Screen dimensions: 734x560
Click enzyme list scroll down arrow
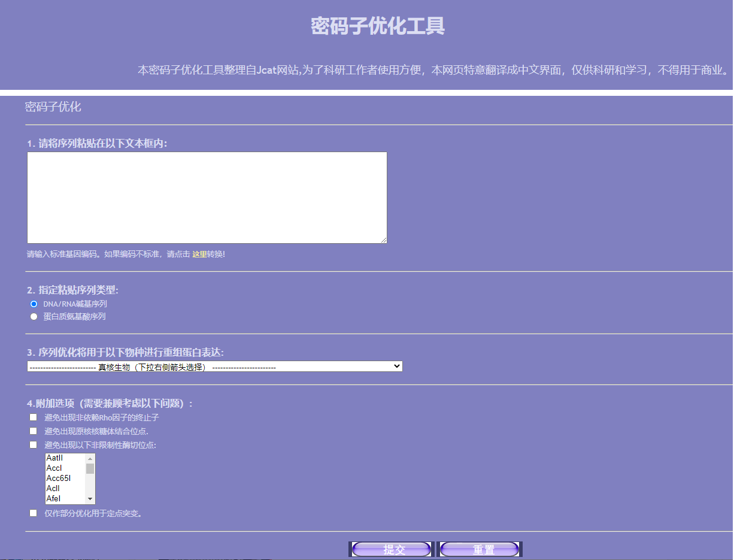tap(90, 499)
